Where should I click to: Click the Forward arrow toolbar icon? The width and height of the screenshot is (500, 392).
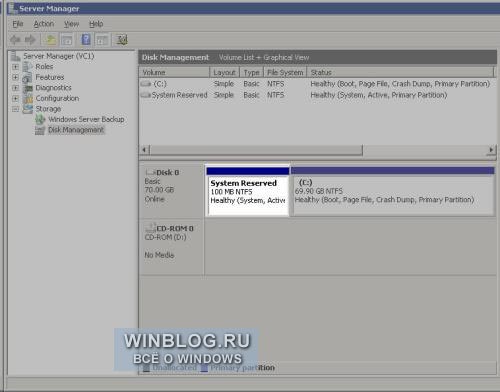pyautogui.click(x=30, y=40)
